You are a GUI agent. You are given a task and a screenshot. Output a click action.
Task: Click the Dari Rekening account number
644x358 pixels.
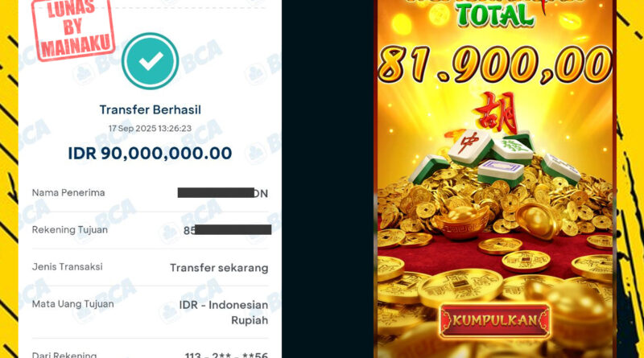point(227,355)
